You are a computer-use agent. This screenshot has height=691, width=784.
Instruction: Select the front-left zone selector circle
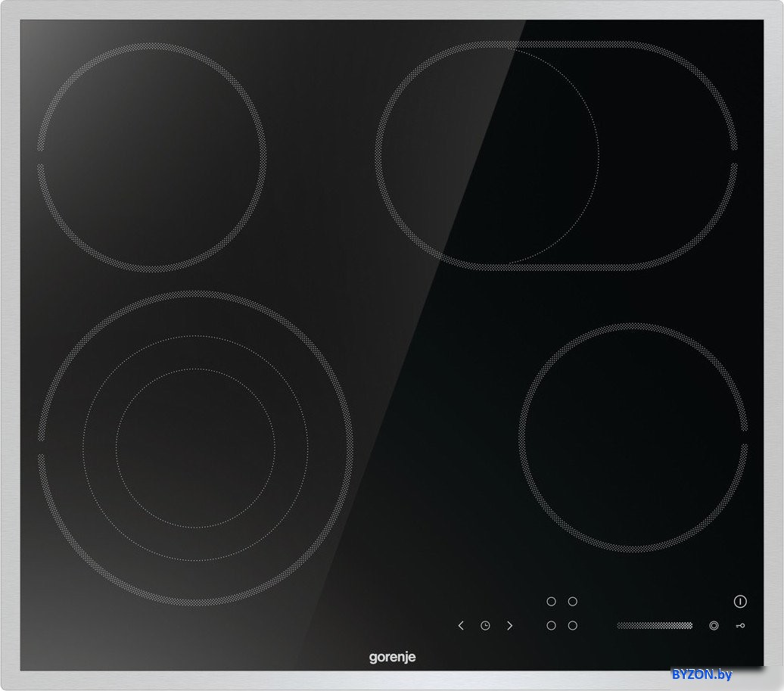pyautogui.click(x=551, y=625)
